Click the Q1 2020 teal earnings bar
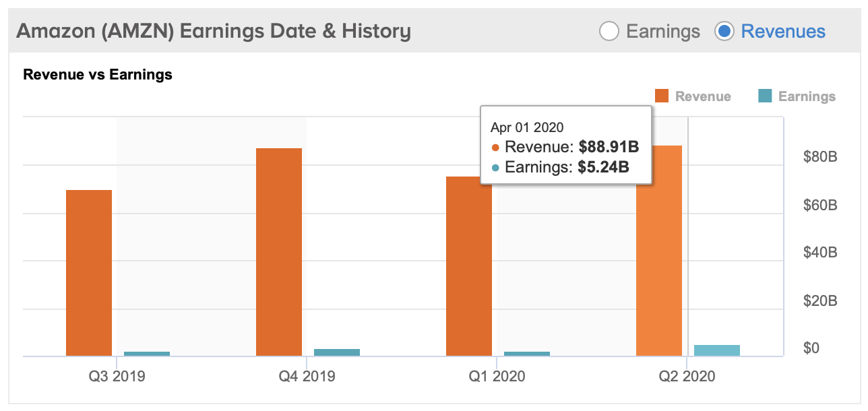 (x=527, y=354)
